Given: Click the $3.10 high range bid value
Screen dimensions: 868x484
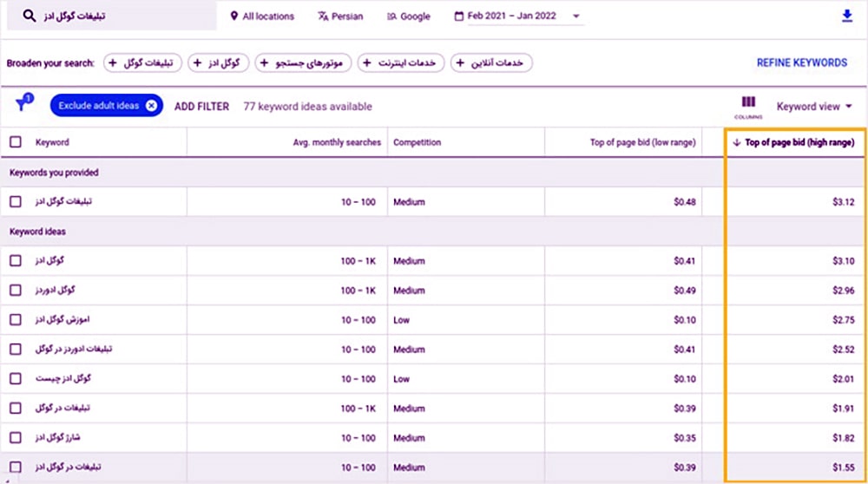Looking at the screenshot, I should pyautogui.click(x=843, y=261).
